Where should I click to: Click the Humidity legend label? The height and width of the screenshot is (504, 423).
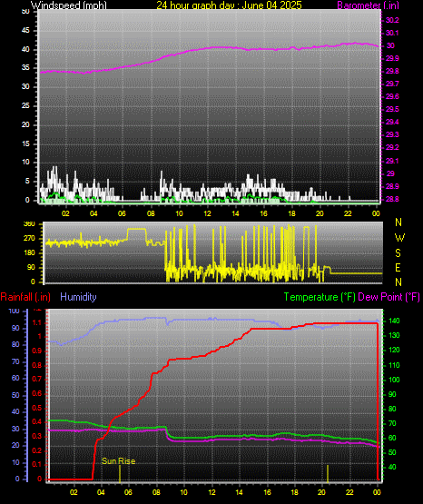pos(78,297)
